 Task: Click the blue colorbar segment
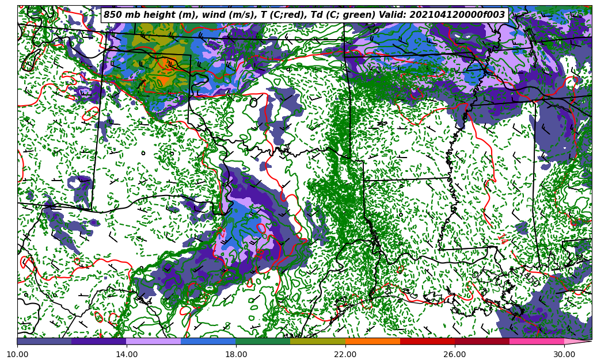pos(208,341)
